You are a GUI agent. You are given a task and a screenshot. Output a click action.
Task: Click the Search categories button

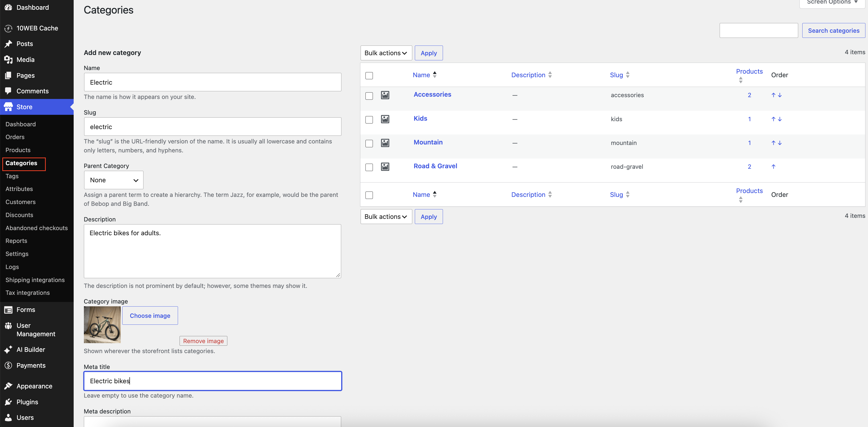point(833,30)
